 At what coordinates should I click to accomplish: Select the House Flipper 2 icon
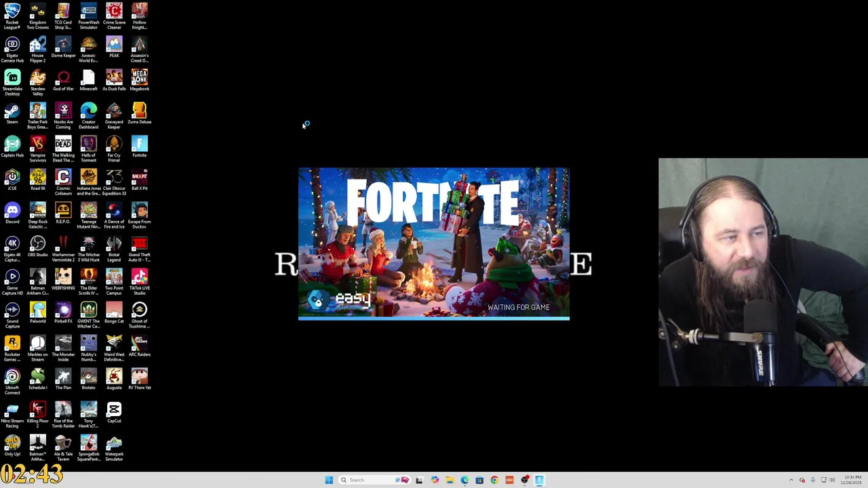pos(38,49)
